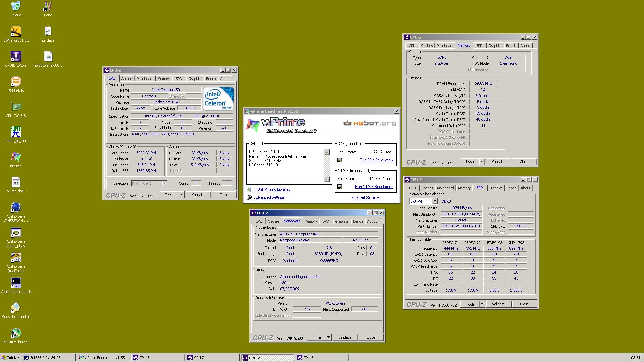Click the hwbot.org logo in wPrime

click(369, 123)
